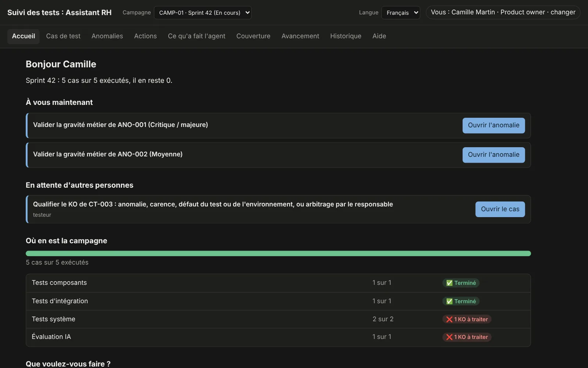
Task: Select the Accueil tab
Action: pos(24,36)
